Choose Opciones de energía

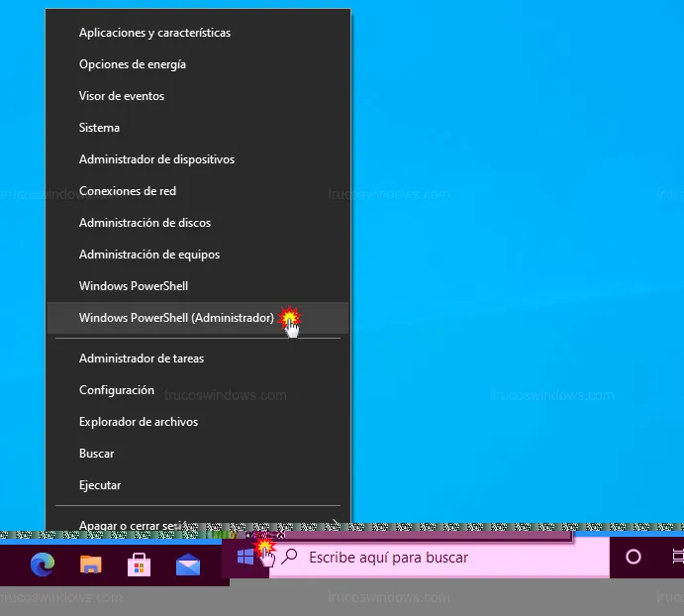[133, 64]
